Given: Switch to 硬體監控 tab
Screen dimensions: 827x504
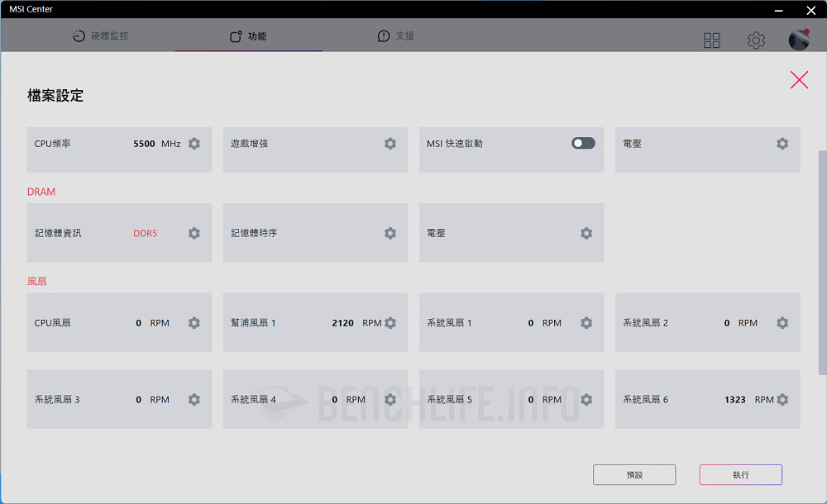Looking at the screenshot, I should (101, 36).
